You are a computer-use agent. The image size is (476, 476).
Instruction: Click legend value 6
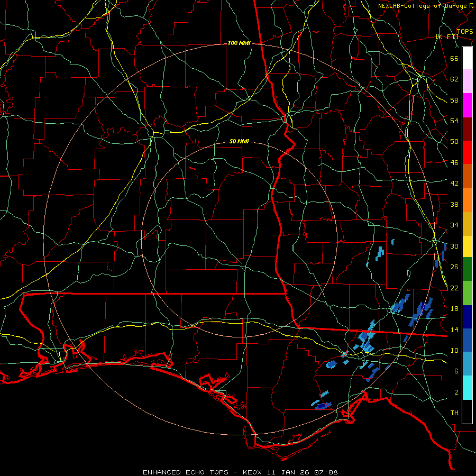point(456,371)
